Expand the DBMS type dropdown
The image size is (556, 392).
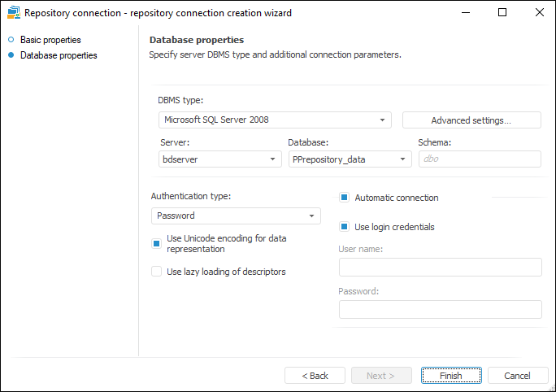pos(383,120)
